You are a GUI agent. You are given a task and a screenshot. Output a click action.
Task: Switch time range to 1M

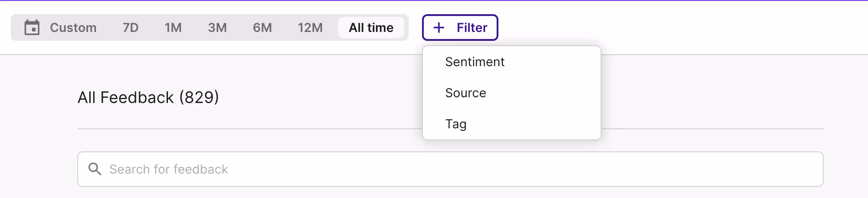[x=173, y=28]
